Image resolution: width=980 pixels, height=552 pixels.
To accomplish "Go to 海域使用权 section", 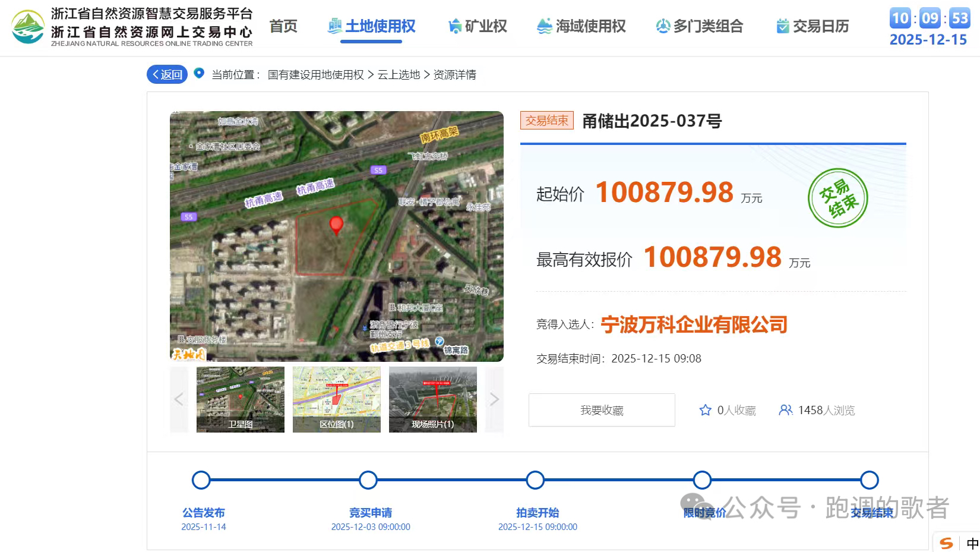I will 581,26.
